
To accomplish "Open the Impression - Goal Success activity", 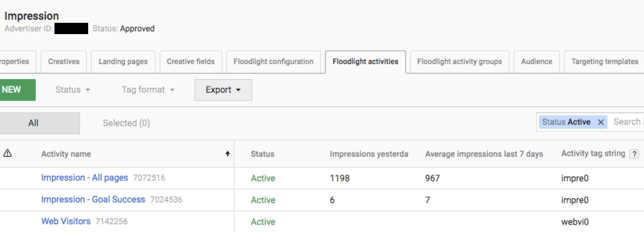I will click(x=93, y=199).
